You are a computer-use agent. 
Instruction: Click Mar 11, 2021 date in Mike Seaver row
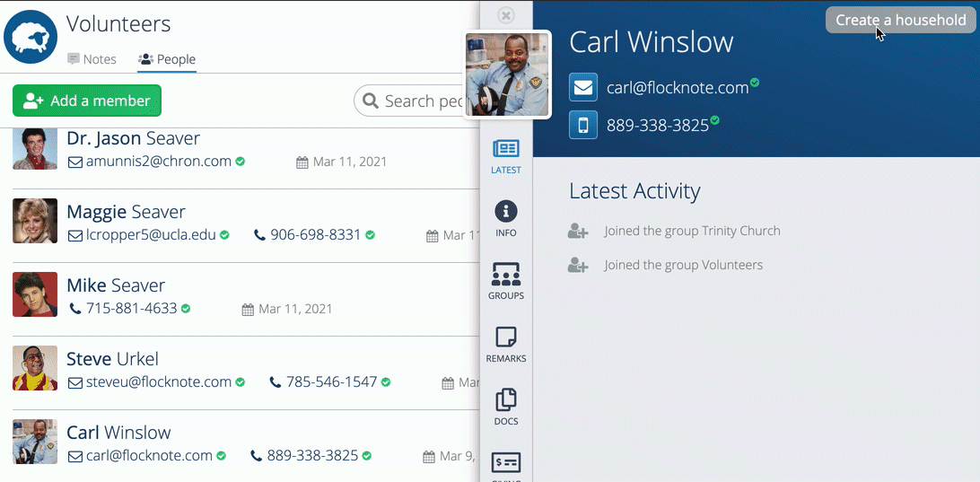pos(295,309)
